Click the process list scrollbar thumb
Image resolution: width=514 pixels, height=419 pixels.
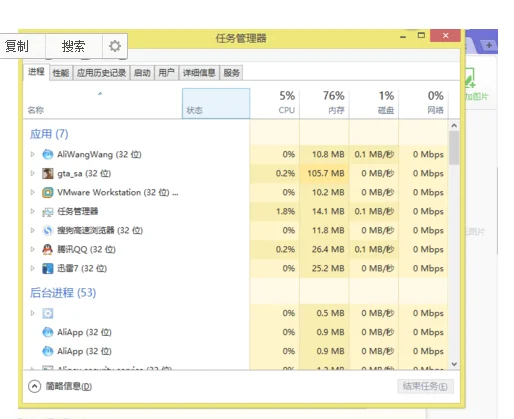coord(454,148)
